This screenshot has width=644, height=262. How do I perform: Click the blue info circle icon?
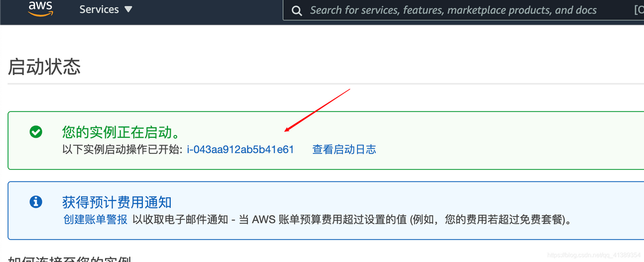(36, 202)
